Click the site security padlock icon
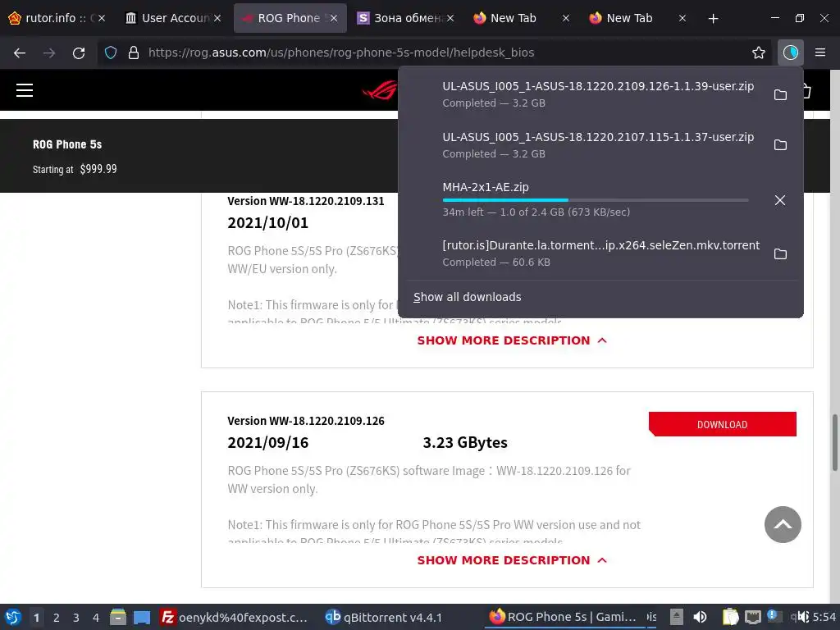Image resolution: width=840 pixels, height=630 pixels. point(134,52)
